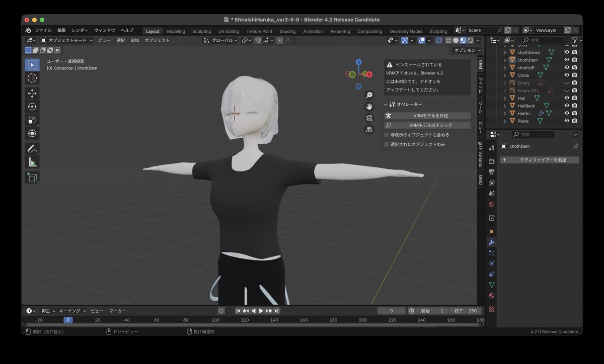
Task: Switch perspective/orthographic grid button
Action: [369, 130]
